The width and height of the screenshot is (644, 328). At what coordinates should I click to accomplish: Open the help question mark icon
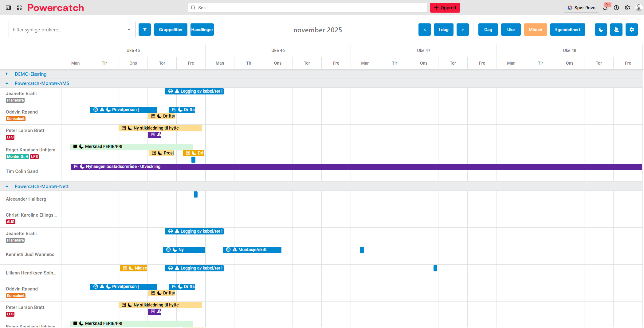tap(616, 8)
